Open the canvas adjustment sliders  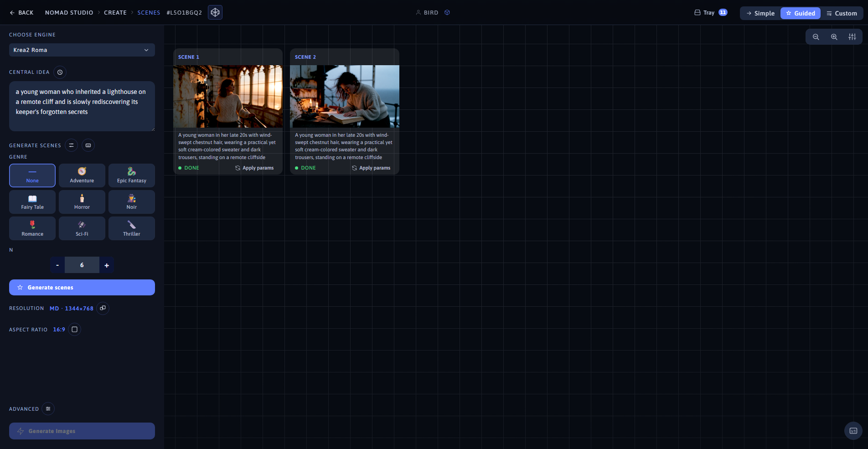(852, 37)
